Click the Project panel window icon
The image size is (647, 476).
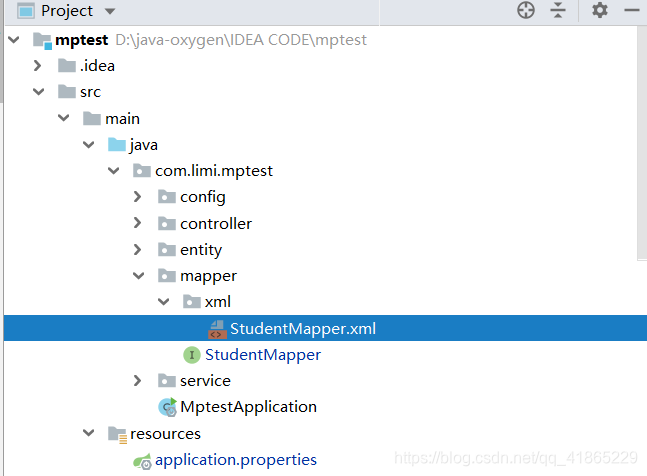point(26,11)
